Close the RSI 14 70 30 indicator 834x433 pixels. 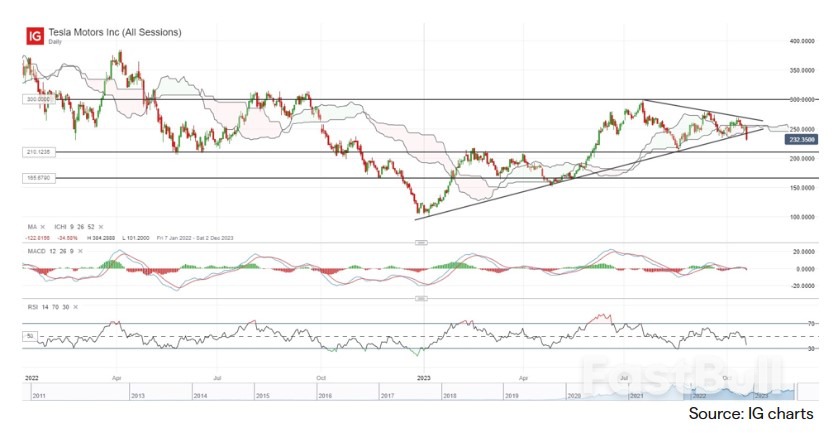pyautogui.click(x=76, y=307)
